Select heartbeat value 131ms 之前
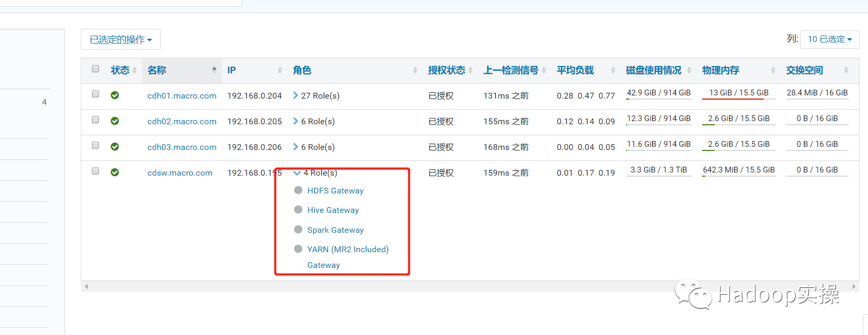 [506, 95]
